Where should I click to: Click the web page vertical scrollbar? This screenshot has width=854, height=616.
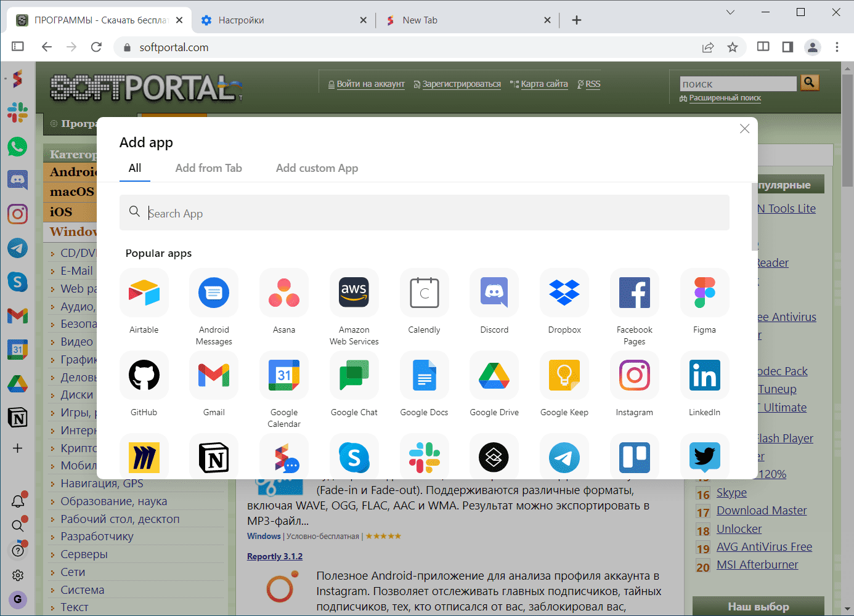[848, 129]
